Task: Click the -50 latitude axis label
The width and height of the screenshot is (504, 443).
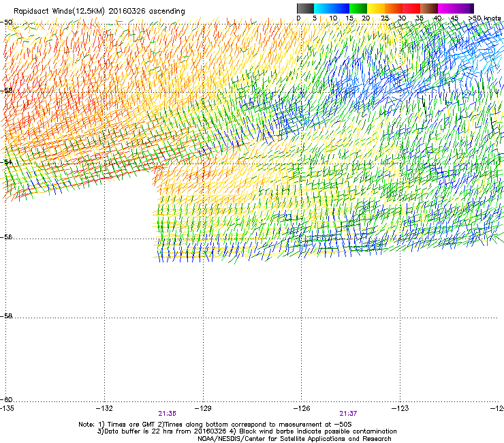Action: click(x=6, y=22)
